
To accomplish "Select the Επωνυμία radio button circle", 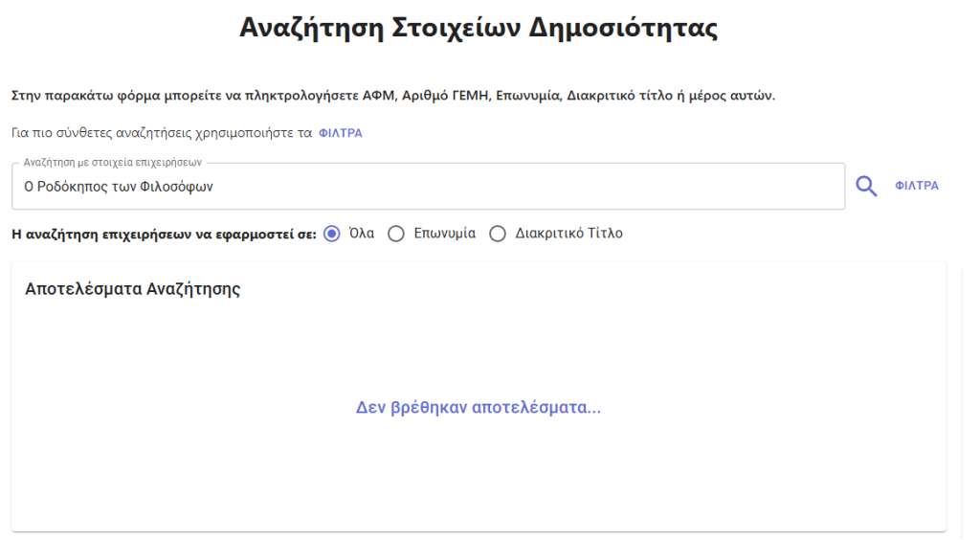I will tap(396, 234).
